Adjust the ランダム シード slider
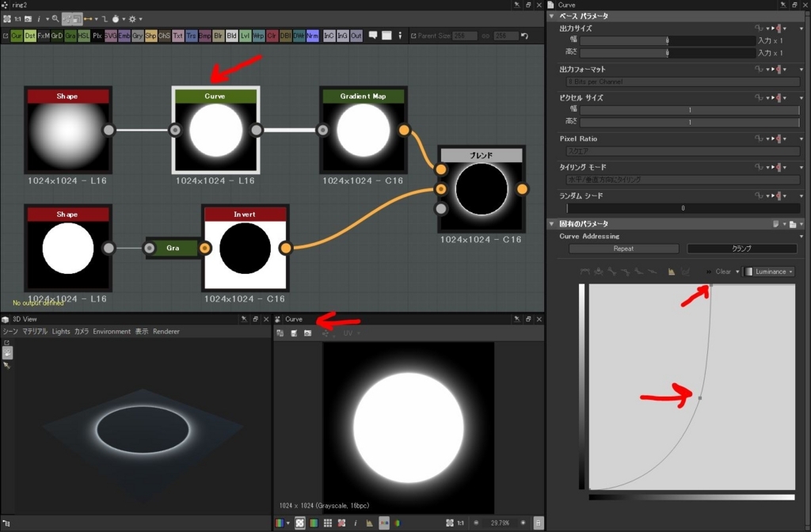 [683, 208]
